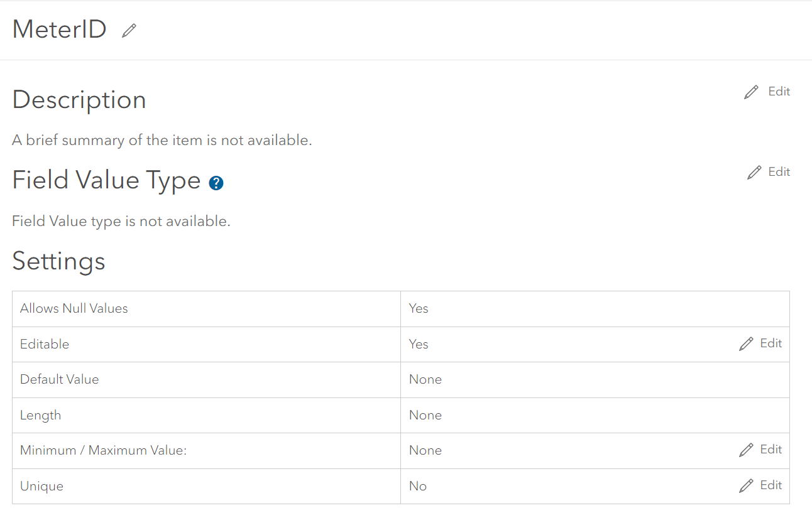Screen dimensions: 812x513
Task: Click the Settings section heading
Action: [58, 261]
